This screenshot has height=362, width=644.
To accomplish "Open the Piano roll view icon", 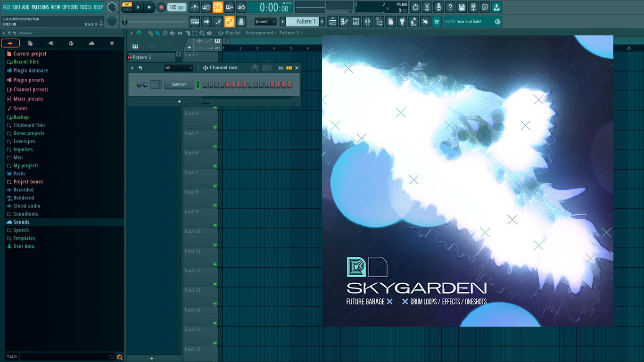I will coord(344,21).
